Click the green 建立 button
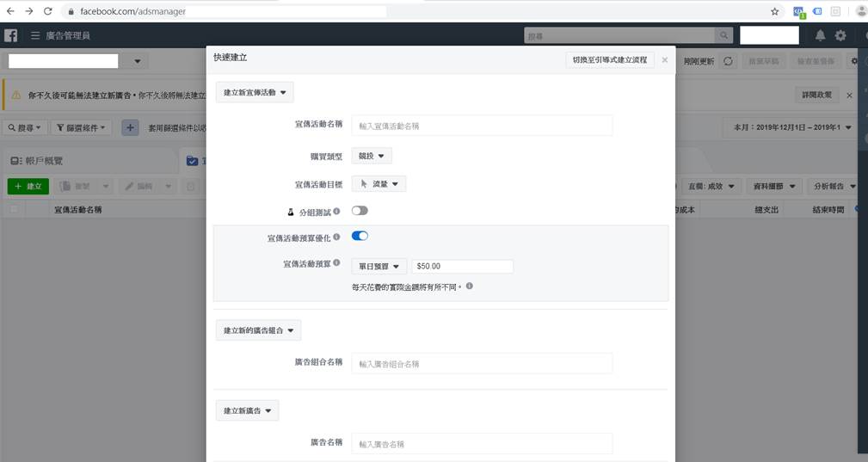Screen dimensions: 868x462 pyautogui.click(x=28, y=187)
